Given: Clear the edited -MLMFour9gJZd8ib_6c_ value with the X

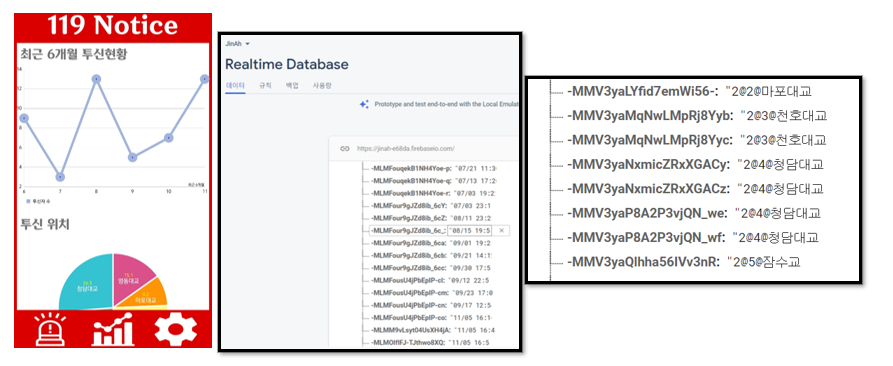Looking at the screenshot, I should 501,231.
